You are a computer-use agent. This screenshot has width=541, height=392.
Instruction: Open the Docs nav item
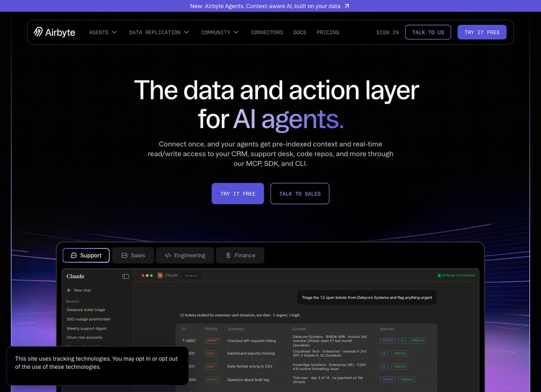pos(300,32)
